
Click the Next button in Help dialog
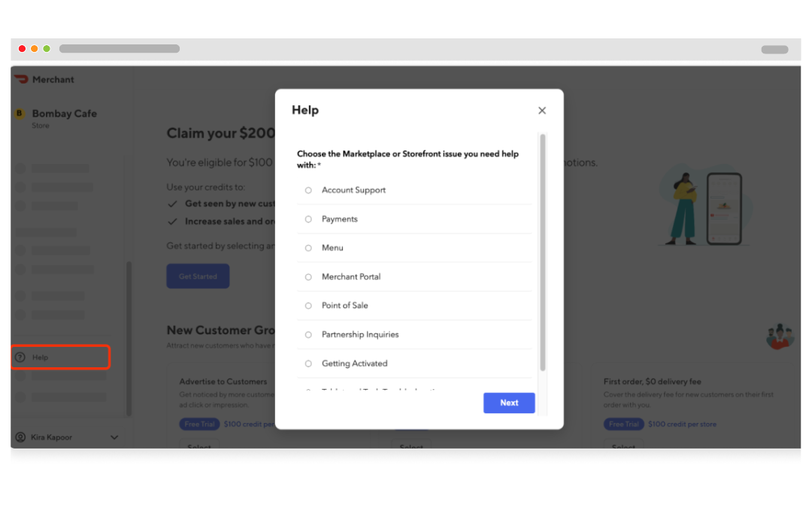(x=509, y=403)
